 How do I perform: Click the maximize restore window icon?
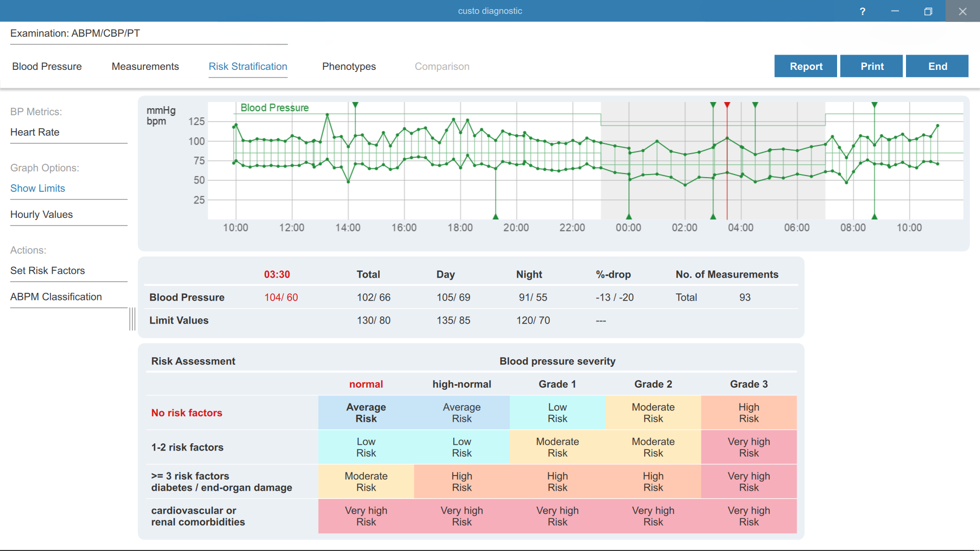[928, 11]
